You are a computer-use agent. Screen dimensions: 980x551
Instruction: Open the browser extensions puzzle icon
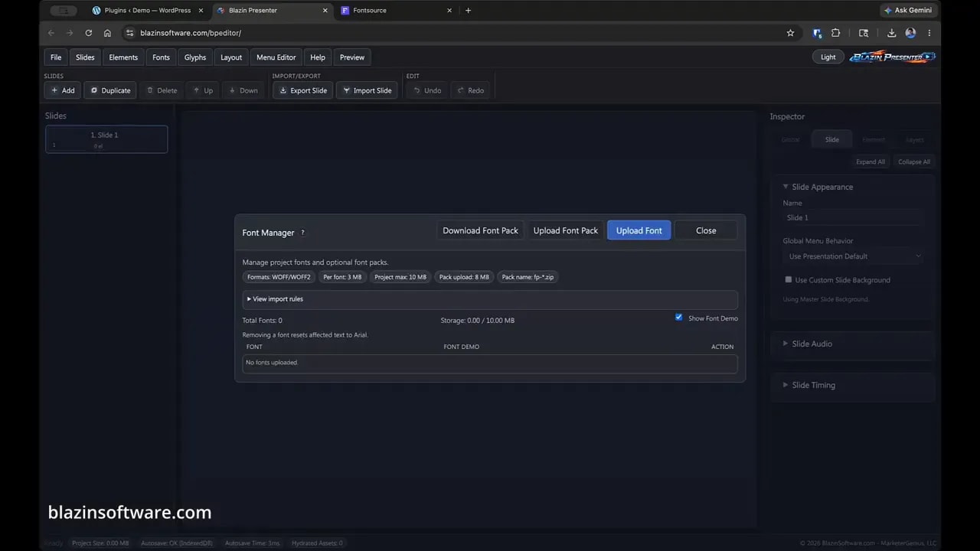point(835,33)
